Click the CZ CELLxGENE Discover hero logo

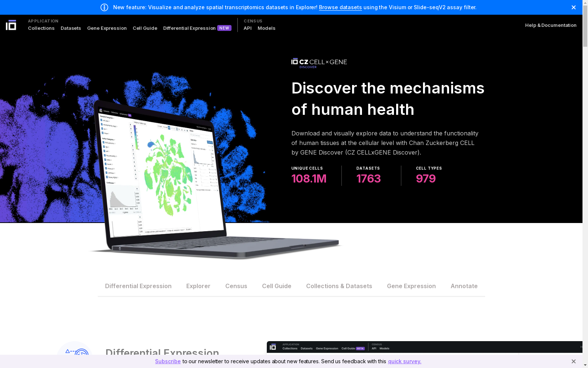click(319, 63)
